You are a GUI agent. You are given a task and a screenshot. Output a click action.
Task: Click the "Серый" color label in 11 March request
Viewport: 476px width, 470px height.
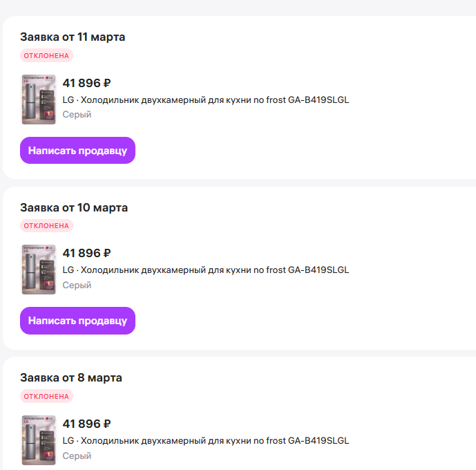point(77,115)
